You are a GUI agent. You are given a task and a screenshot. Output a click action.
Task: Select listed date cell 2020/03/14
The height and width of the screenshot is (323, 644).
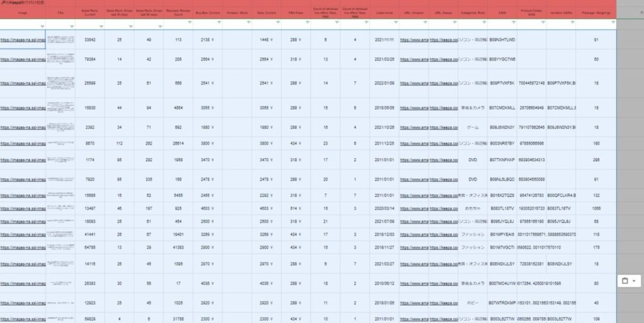(x=384, y=208)
